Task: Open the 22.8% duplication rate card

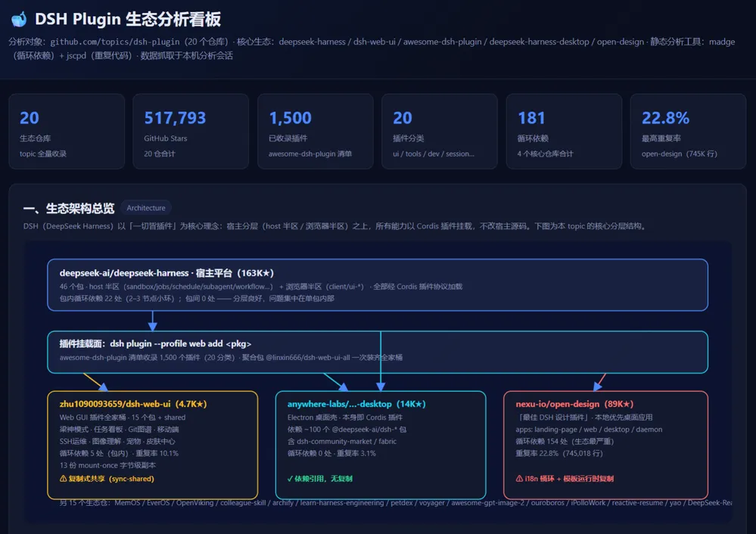Action: coord(688,131)
